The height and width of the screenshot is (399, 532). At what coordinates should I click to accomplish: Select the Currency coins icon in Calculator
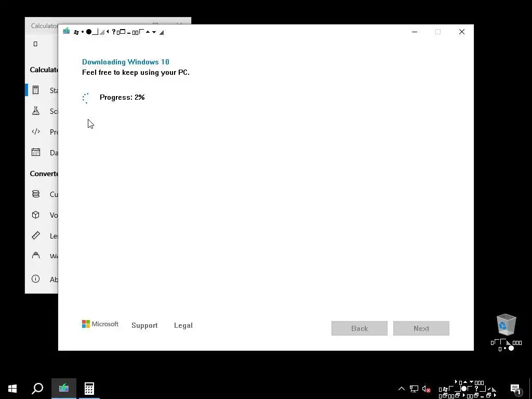tap(36, 194)
